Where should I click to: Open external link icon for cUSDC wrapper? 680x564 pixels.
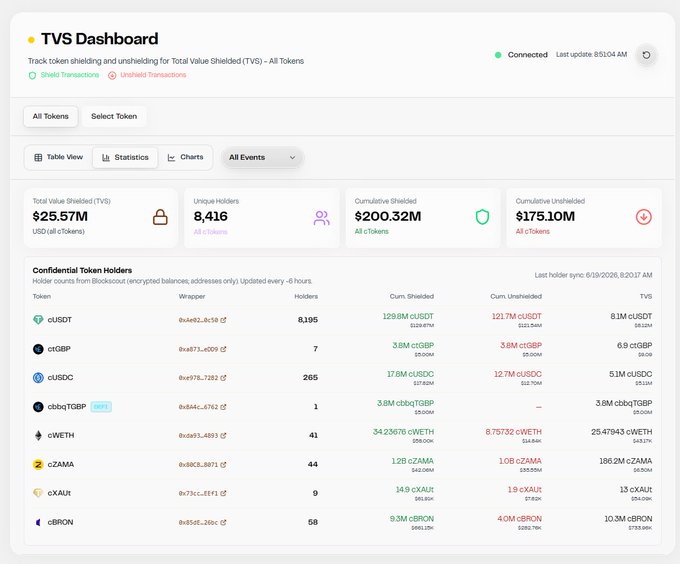coord(223,378)
